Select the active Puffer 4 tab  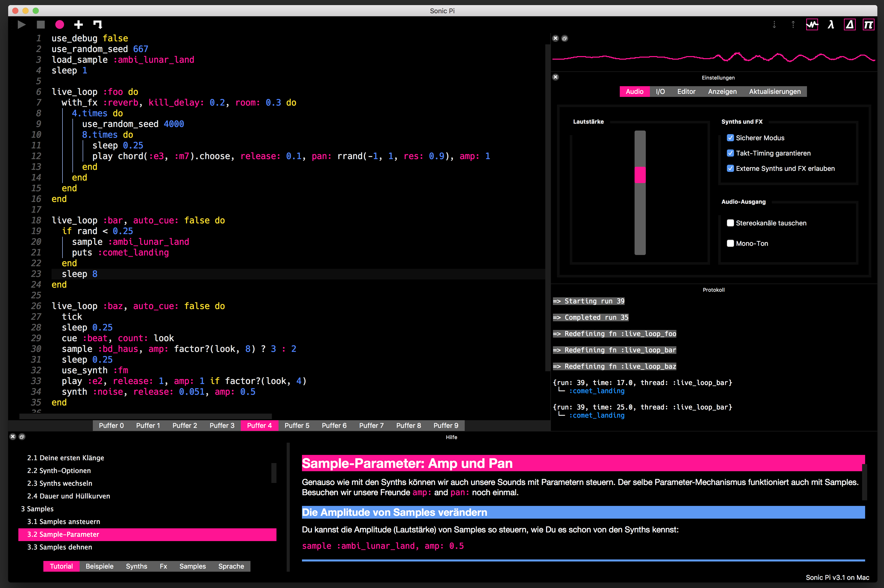(x=259, y=425)
